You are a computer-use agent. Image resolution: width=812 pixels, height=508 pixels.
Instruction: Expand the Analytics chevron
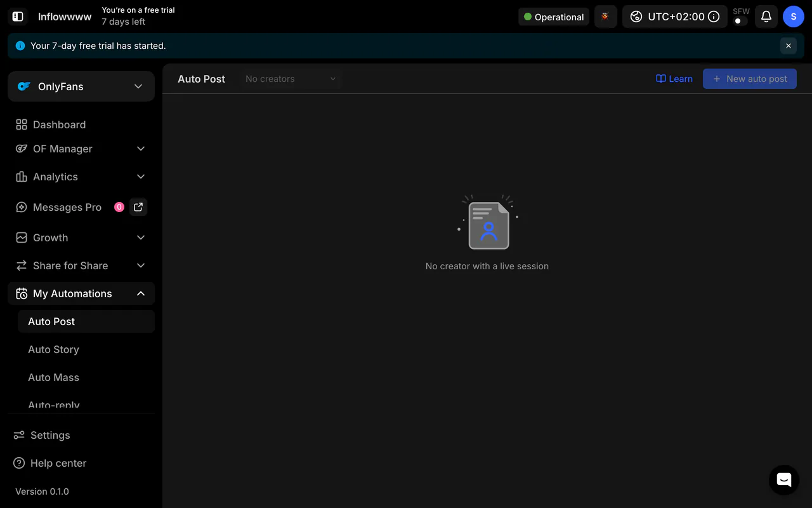(x=141, y=177)
